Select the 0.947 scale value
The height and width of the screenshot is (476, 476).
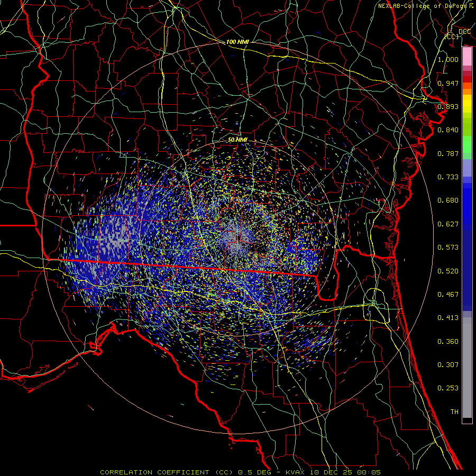[x=448, y=83]
